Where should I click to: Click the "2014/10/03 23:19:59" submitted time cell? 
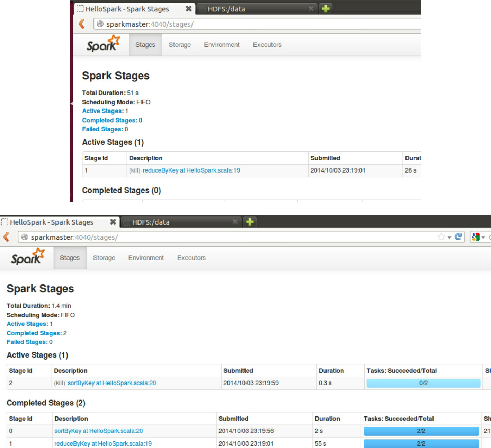click(x=251, y=383)
